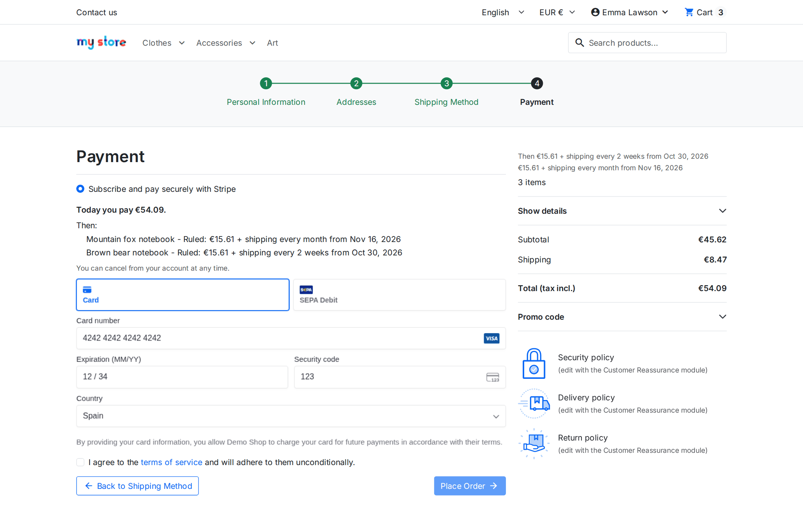Go to Personal Information step

pyautogui.click(x=266, y=102)
